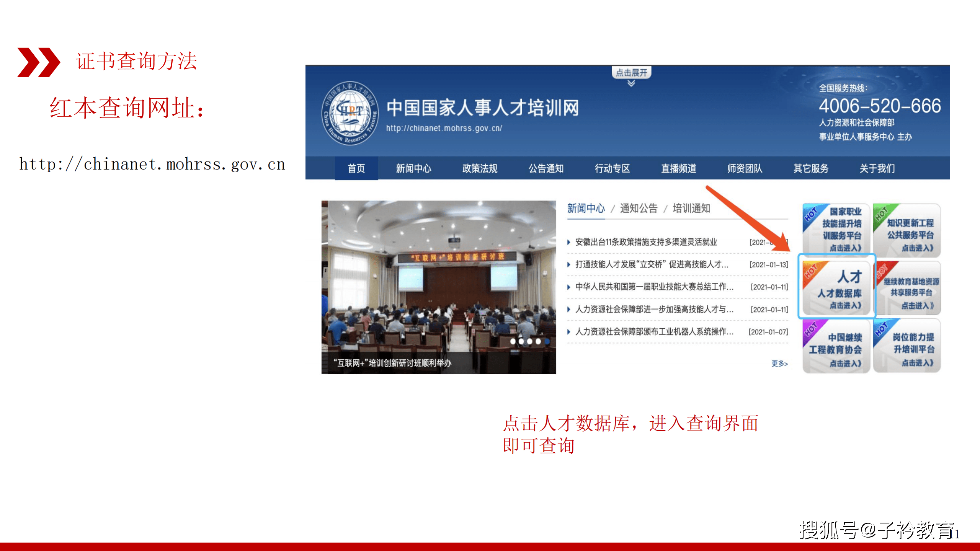Click the 事业单位人事服务中心 主办 text
The image size is (980, 551).
click(x=866, y=137)
